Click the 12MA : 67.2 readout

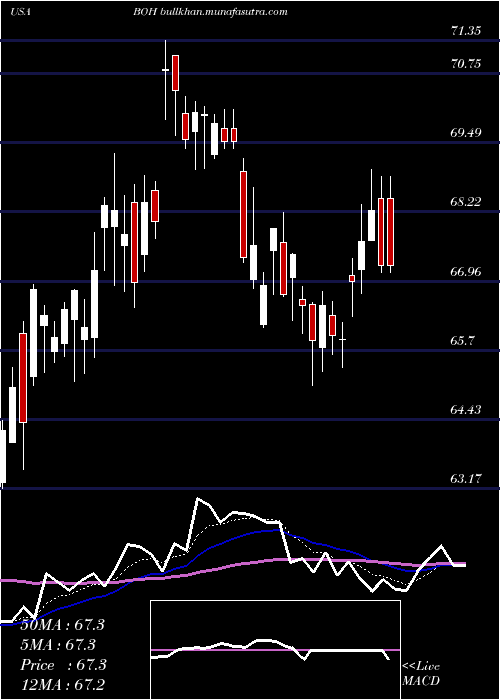62,684
